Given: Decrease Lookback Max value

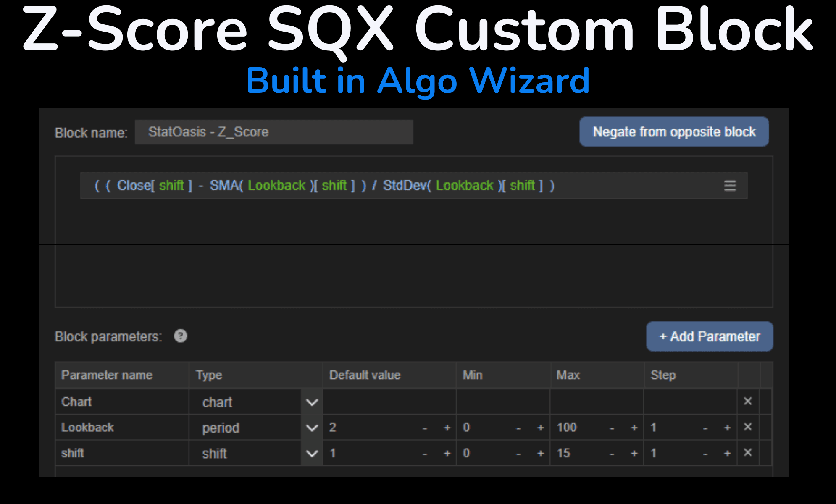Looking at the screenshot, I should [x=612, y=428].
